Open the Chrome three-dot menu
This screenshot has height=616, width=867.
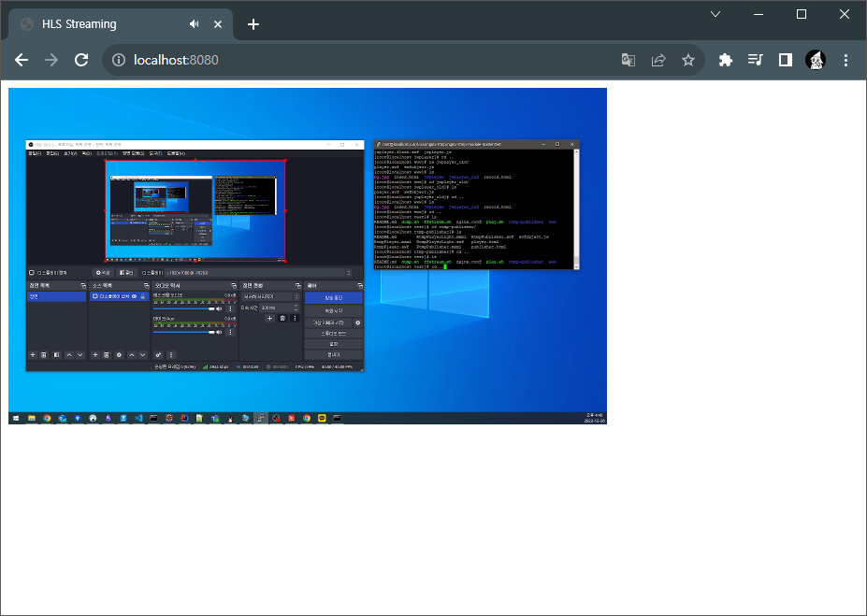[846, 60]
